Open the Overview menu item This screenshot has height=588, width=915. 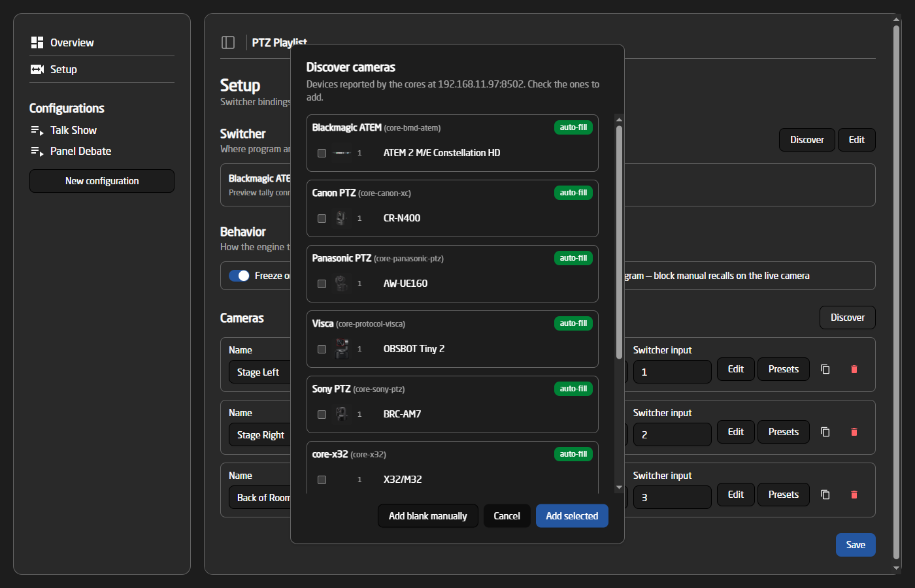(x=102, y=42)
